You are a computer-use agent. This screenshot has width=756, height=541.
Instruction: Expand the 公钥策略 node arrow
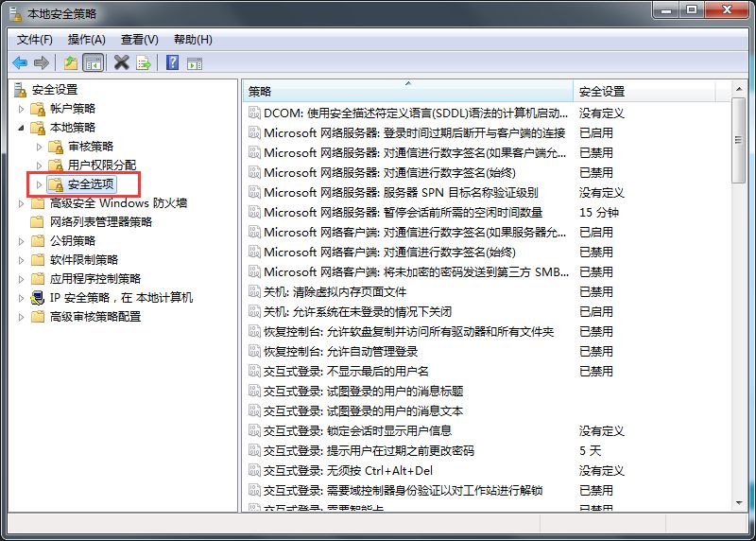pyautogui.click(x=21, y=241)
